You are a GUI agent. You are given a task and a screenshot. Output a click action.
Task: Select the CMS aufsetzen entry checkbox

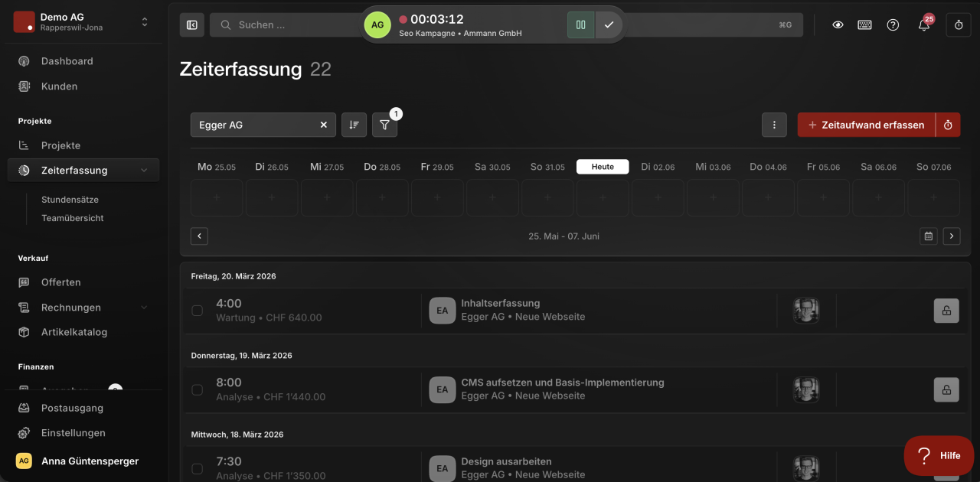198,389
